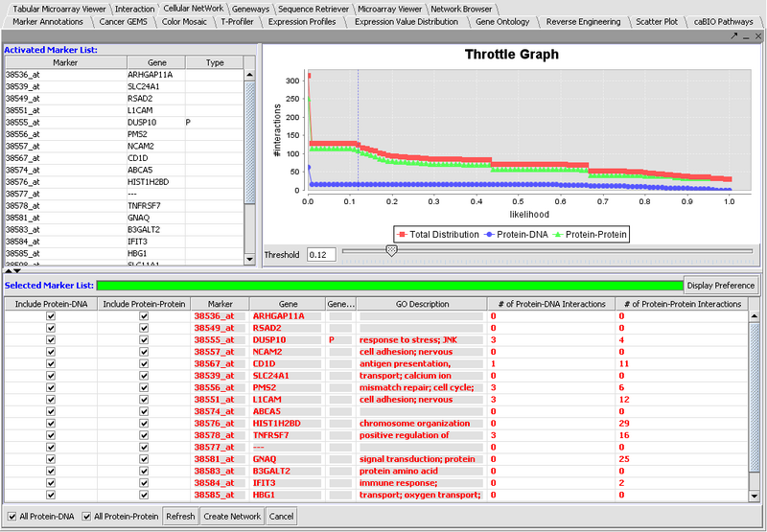Switch to Color Mosaic tab

click(184, 22)
